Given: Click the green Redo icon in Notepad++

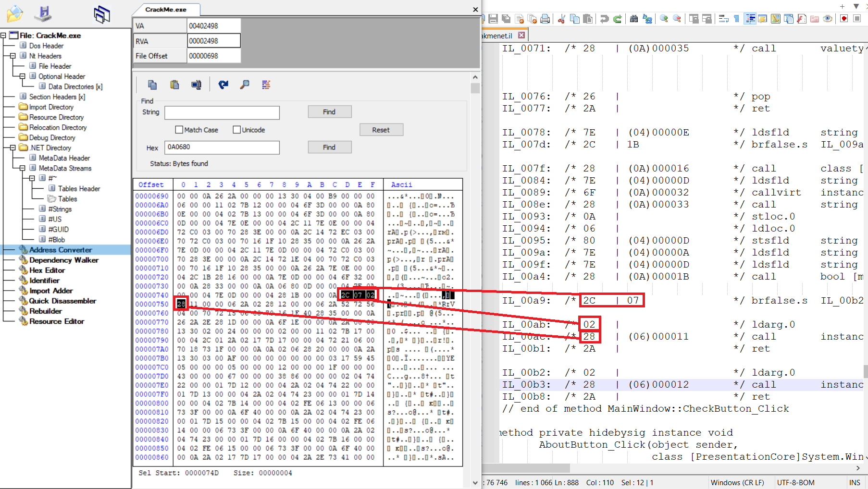Looking at the screenshot, I should pos(618,19).
